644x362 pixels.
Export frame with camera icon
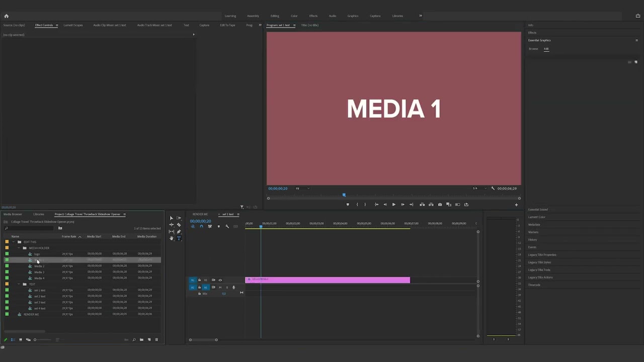[440, 205]
